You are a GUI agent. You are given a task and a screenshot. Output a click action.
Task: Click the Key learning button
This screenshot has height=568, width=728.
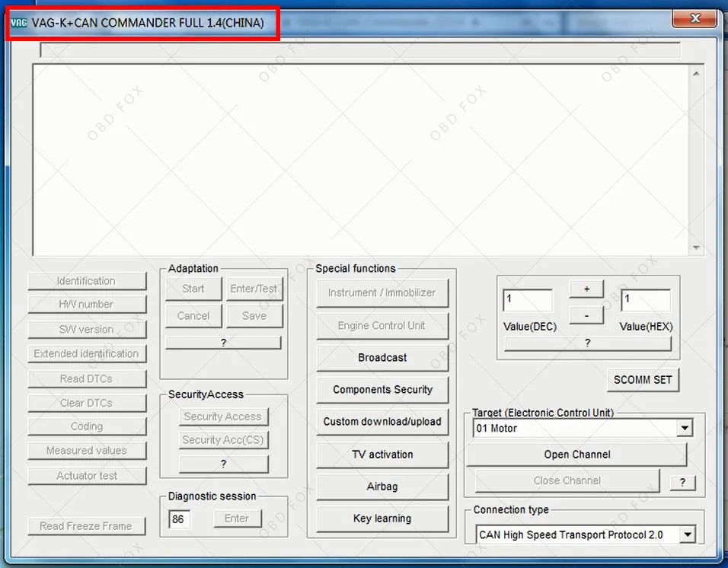pos(382,519)
